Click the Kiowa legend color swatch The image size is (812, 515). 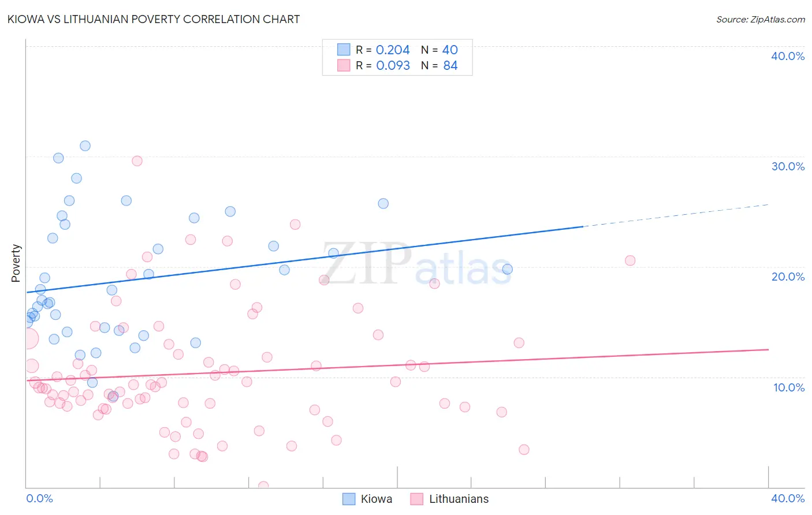[x=349, y=499]
